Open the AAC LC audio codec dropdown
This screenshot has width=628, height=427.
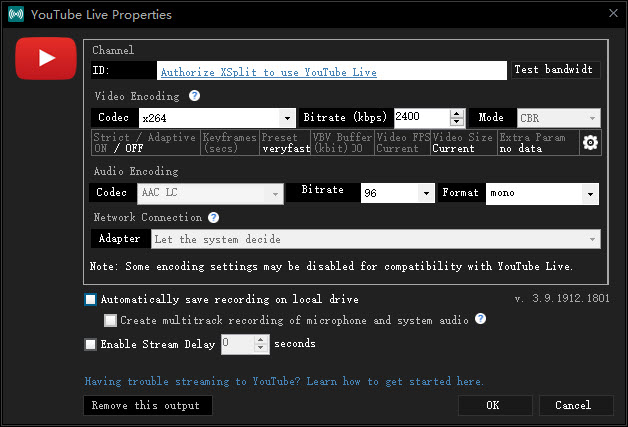tap(210, 193)
